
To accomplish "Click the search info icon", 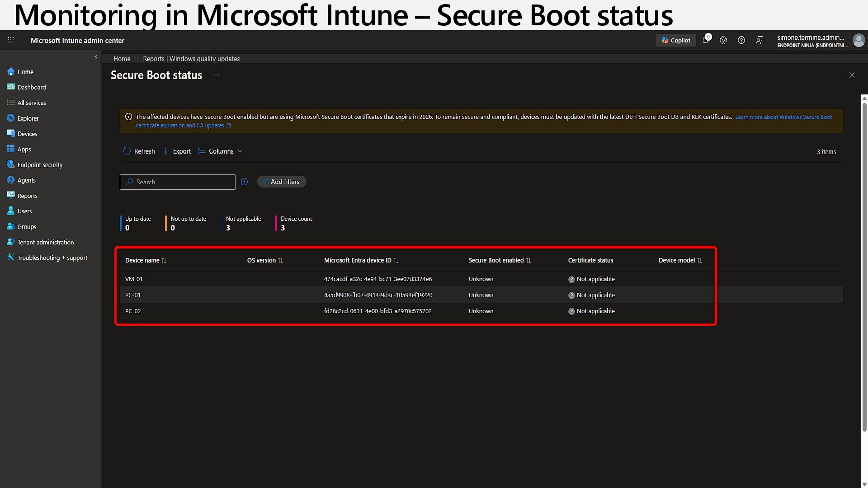I will tap(244, 182).
